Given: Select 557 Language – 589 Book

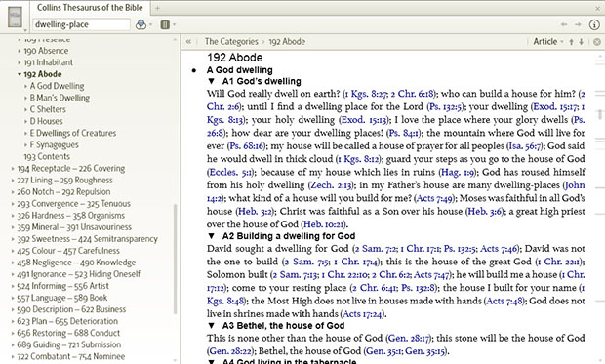Looking at the screenshot, I should tap(62, 298).
